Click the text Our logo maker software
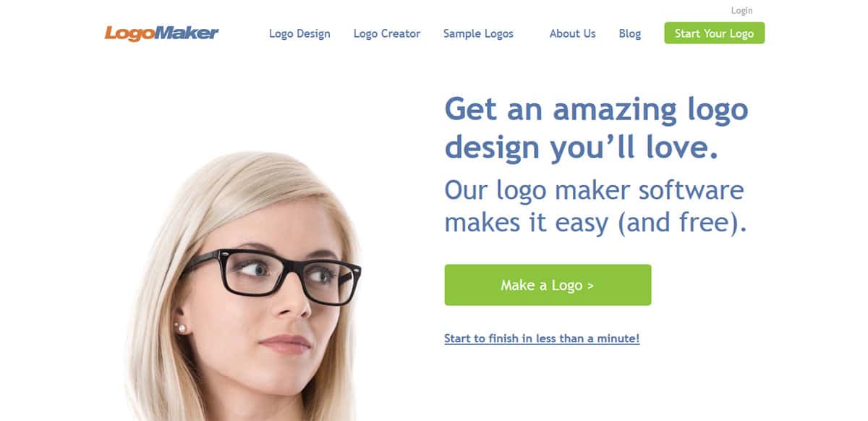This screenshot has height=421, width=868. [x=594, y=190]
